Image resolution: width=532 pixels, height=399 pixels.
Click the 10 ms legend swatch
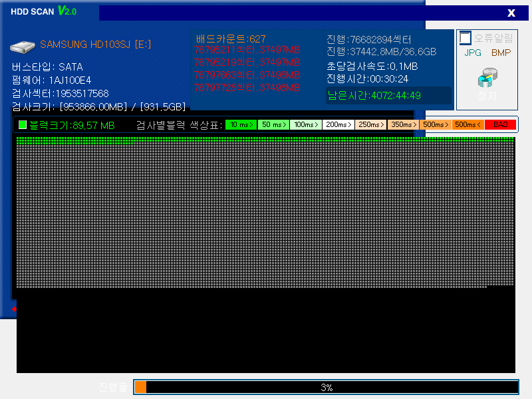[241, 125]
